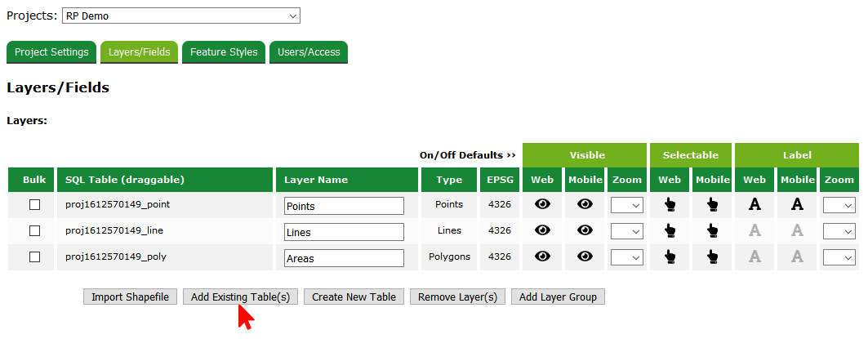Open the Users/Access tab
The width and height of the screenshot is (868, 339).
309,52
